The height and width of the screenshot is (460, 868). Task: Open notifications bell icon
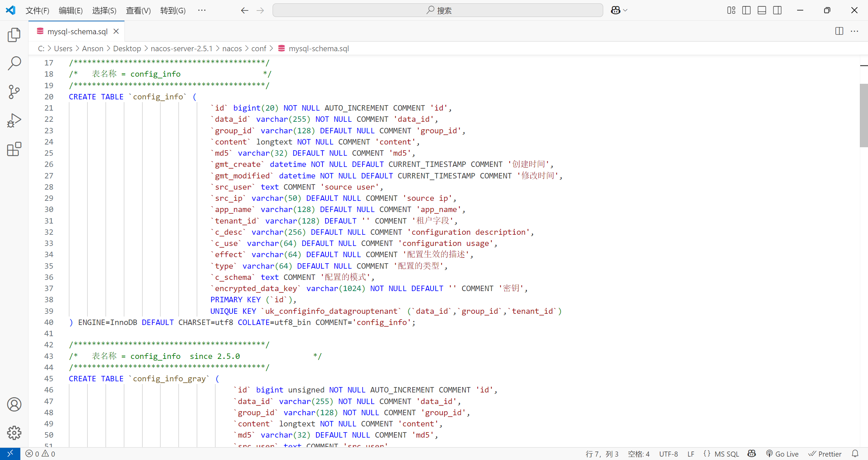tap(855, 454)
